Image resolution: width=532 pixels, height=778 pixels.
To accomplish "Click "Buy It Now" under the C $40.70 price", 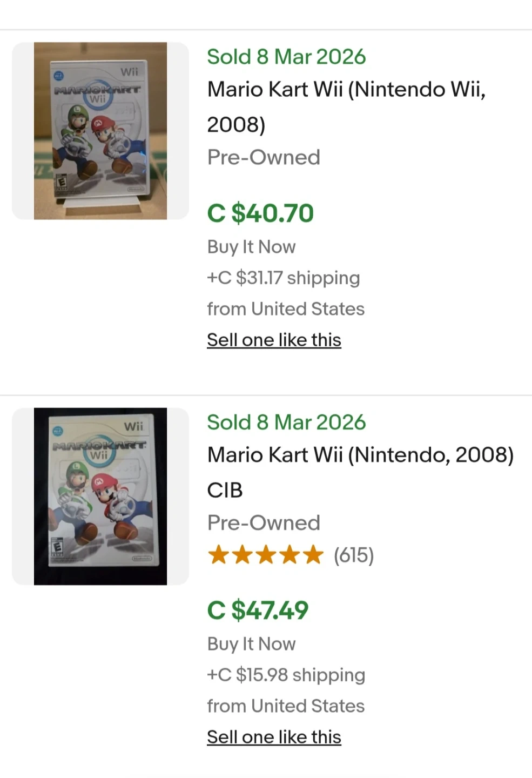I will 251,247.
